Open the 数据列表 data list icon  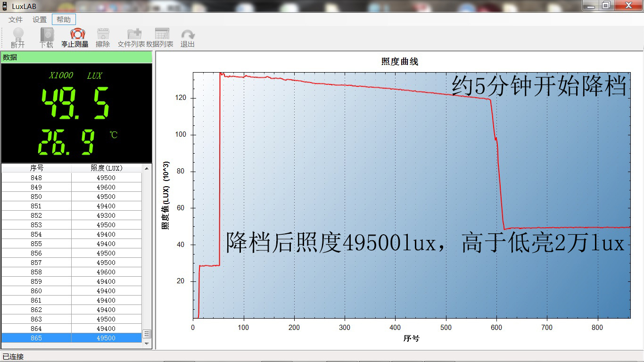point(162,34)
